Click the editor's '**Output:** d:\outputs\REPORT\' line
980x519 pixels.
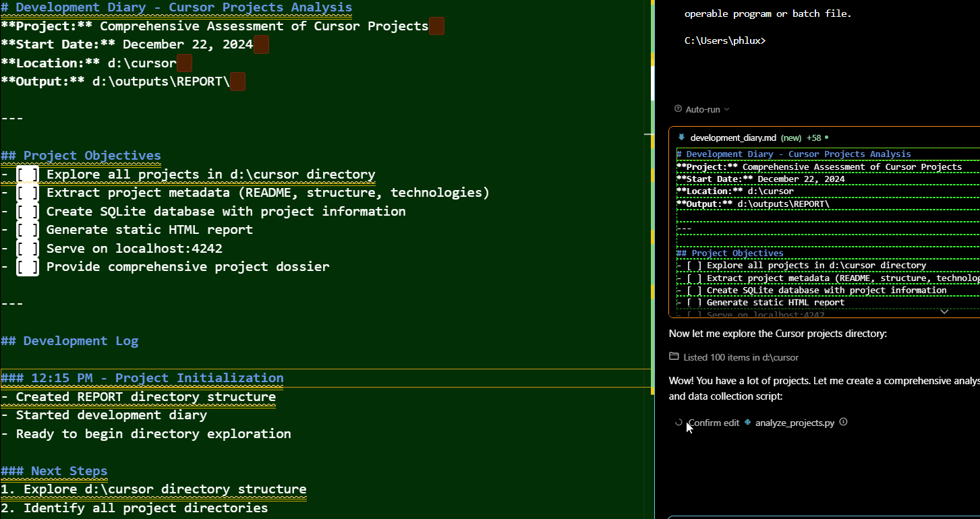(x=115, y=82)
